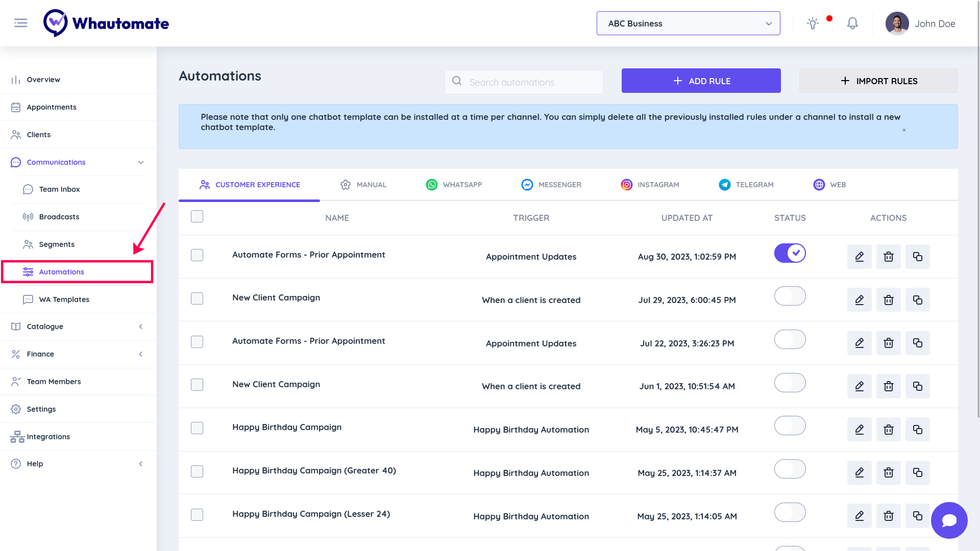Switch to the WhatsApp tab
This screenshot has height=551, width=980.
pyautogui.click(x=454, y=185)
